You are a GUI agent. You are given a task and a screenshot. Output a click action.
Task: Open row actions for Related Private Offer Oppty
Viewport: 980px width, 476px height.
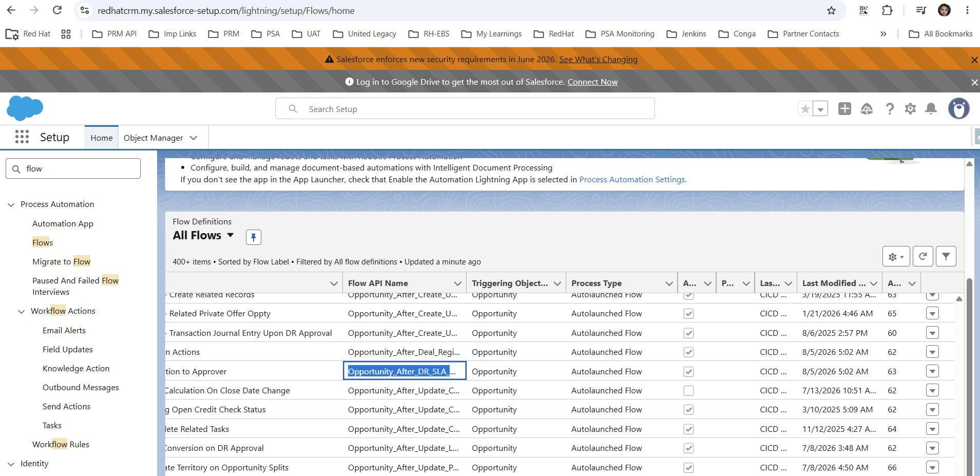tap(932, 313)
